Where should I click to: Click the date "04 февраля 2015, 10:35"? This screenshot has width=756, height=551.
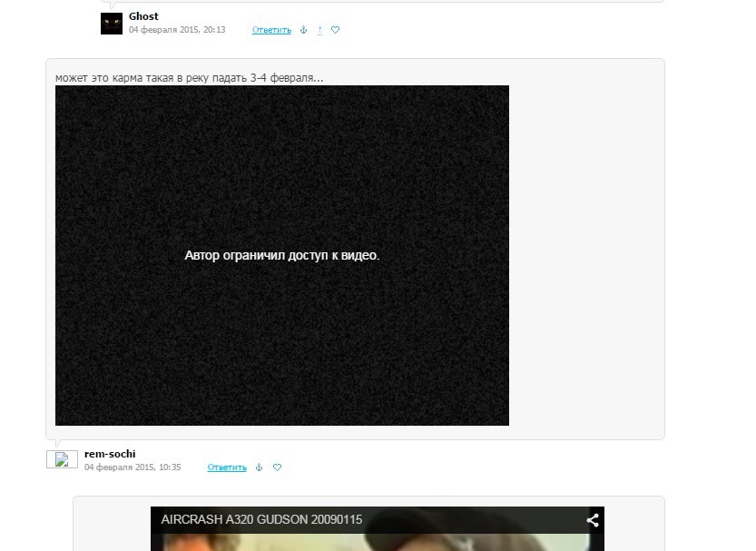133,467
